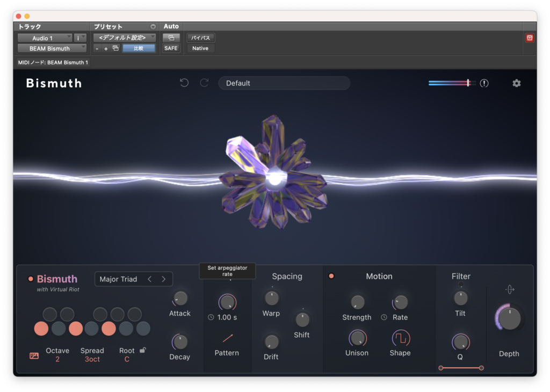This screenshot has width=550, height=392.
Task: Change the Root note value C
Action: [x=127, y=359]
